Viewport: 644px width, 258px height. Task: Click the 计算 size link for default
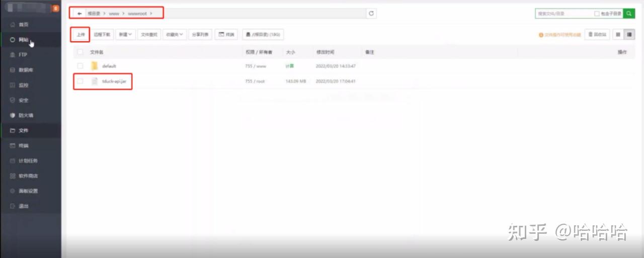click(290, 66)
